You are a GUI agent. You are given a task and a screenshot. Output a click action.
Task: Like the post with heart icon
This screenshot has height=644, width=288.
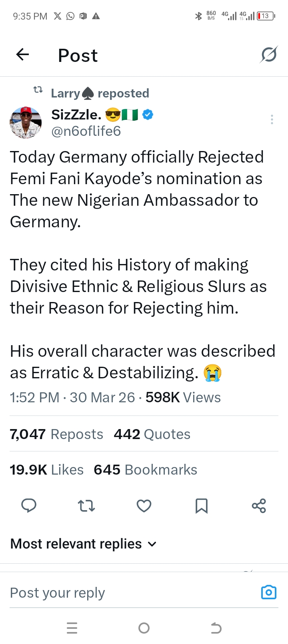(x=144, y=506)
